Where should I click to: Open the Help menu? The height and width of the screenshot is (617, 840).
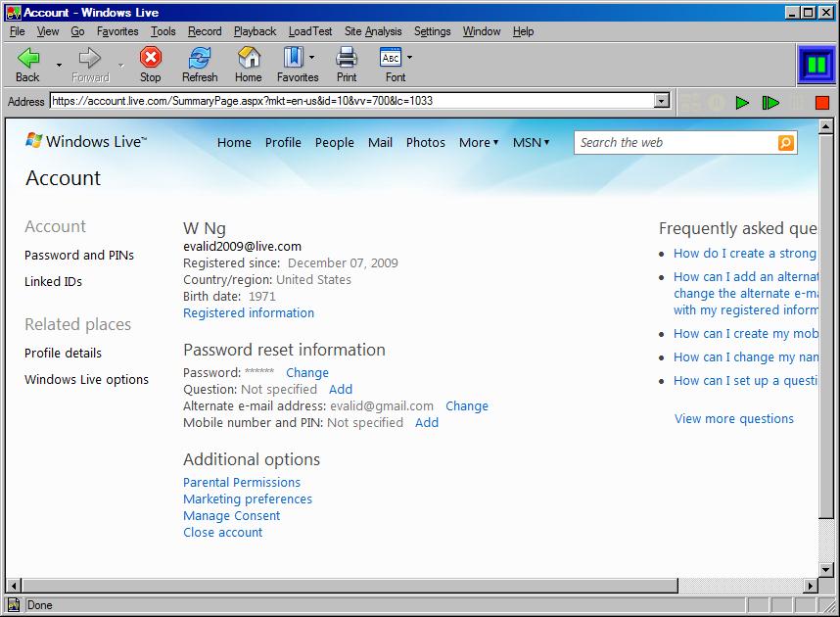pyautogui.click(x=523, y=31)
